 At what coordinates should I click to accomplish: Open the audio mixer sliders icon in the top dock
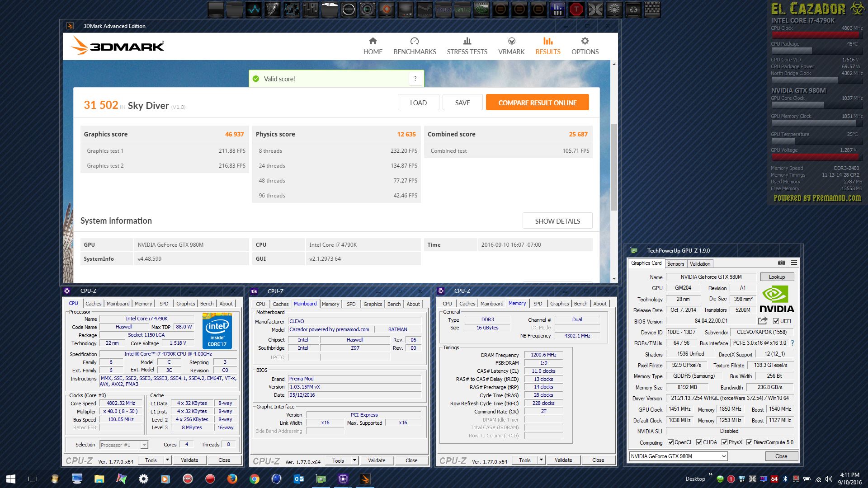tap(311, 9)
